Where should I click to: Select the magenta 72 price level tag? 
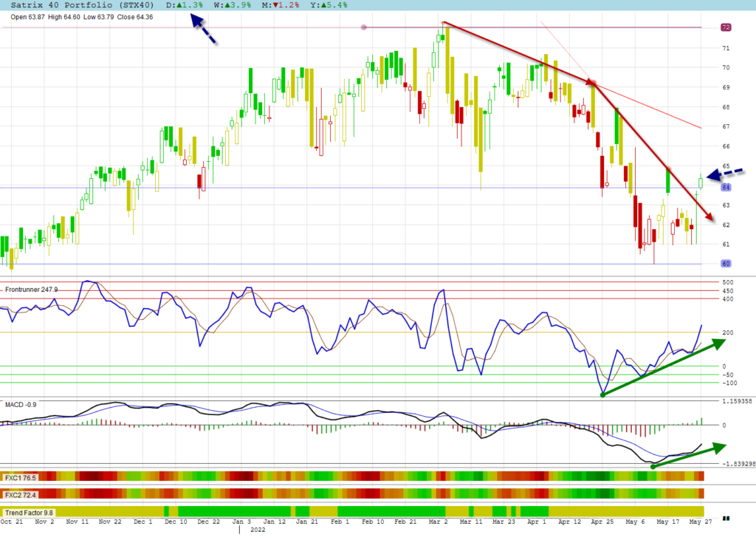726,27
